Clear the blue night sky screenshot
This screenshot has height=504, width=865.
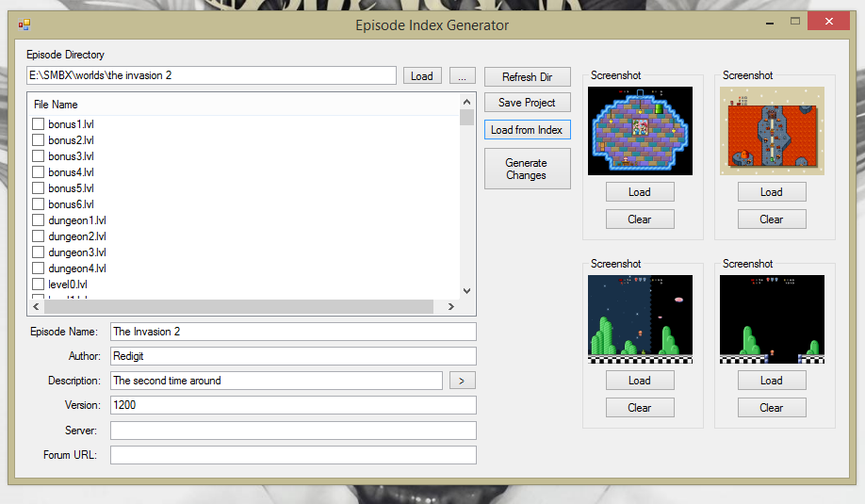[640, 408]
